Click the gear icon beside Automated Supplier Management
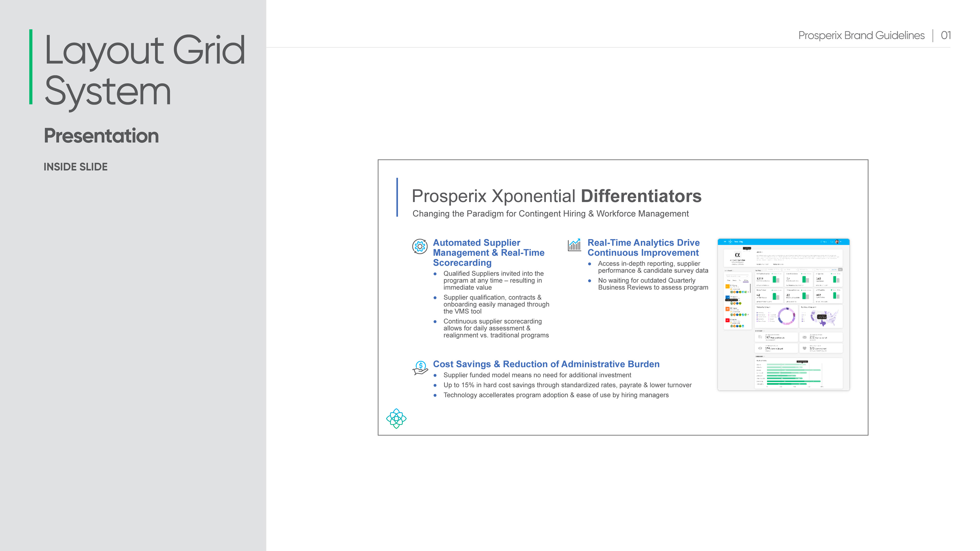The width and height of the screenshot is (980, 551). tap(420, 246)
